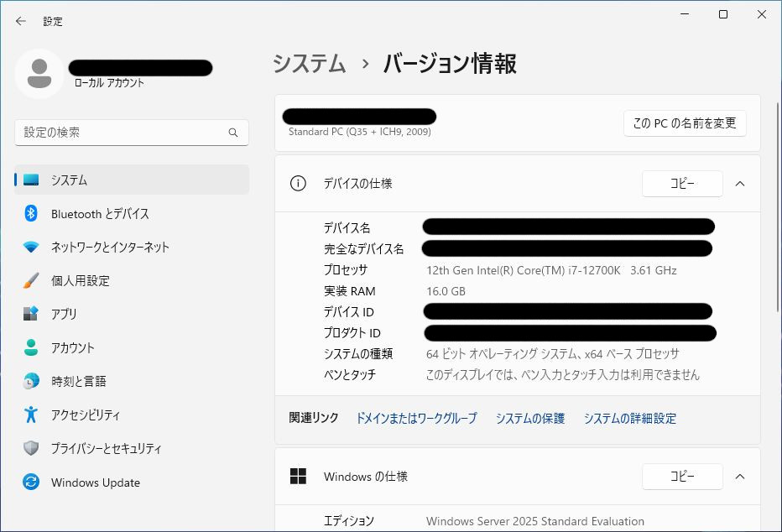782x532 pixels.
Task: Click 64 ビット オペレーティング システム value
Action: pyautogui.click(x=553, y=353)
